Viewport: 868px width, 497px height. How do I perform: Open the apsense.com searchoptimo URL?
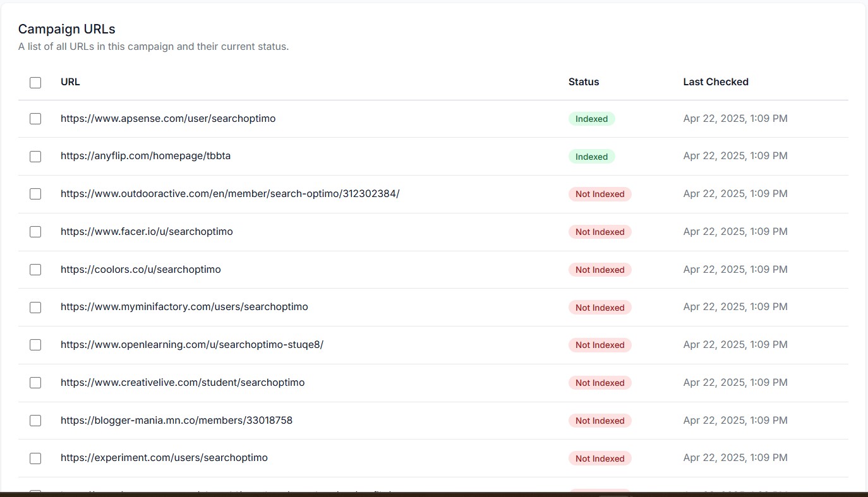point(167,118)
